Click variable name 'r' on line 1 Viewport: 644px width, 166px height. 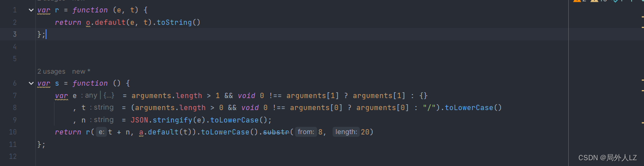57,10
